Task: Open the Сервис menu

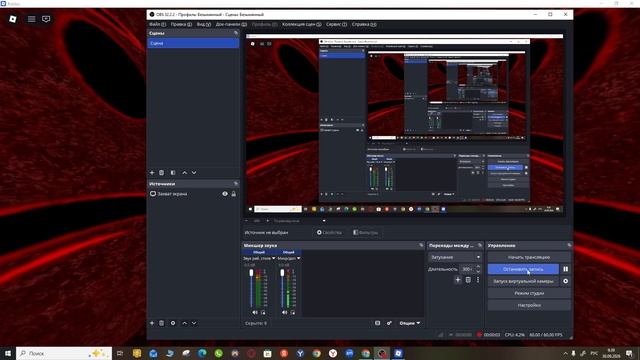Action: (x=336, y=24)
